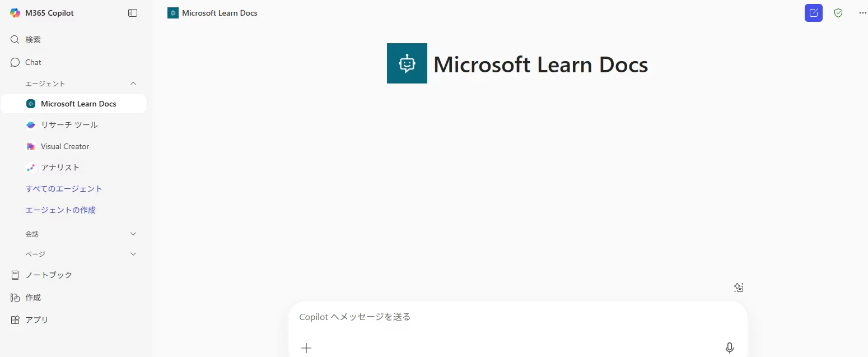This screenshot has width=868, height=357.
Task: Click the すべてのエージェント link
Action: [x=64, y=189]
